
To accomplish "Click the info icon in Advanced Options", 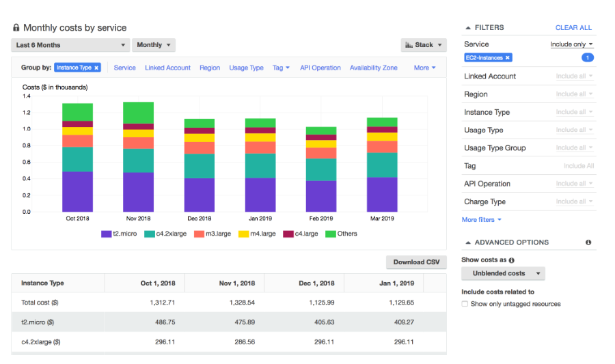I will click(x=588, y=242).
